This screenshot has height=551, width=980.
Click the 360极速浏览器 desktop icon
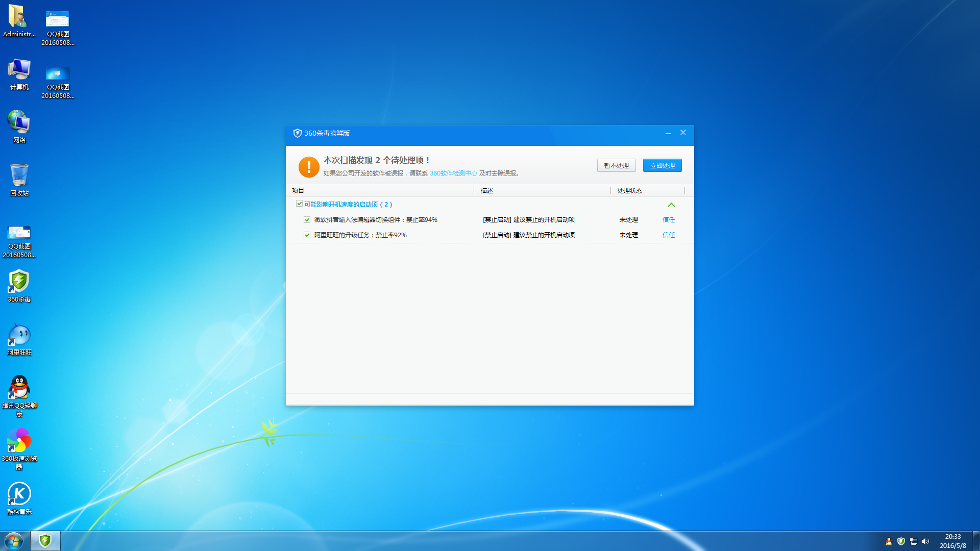click(x=19, y=441)
